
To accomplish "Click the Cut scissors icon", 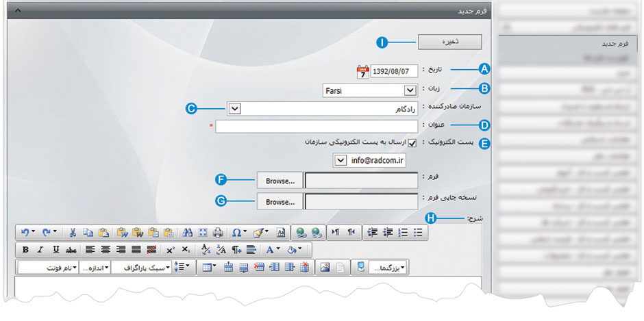I will click(x=73, y=232).
